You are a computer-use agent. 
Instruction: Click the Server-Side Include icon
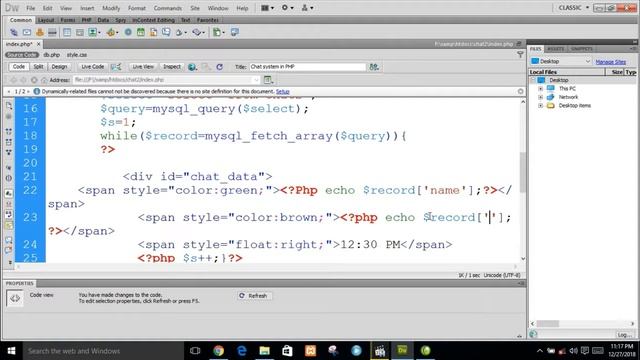pyautogui.click(x=153, y=32)
